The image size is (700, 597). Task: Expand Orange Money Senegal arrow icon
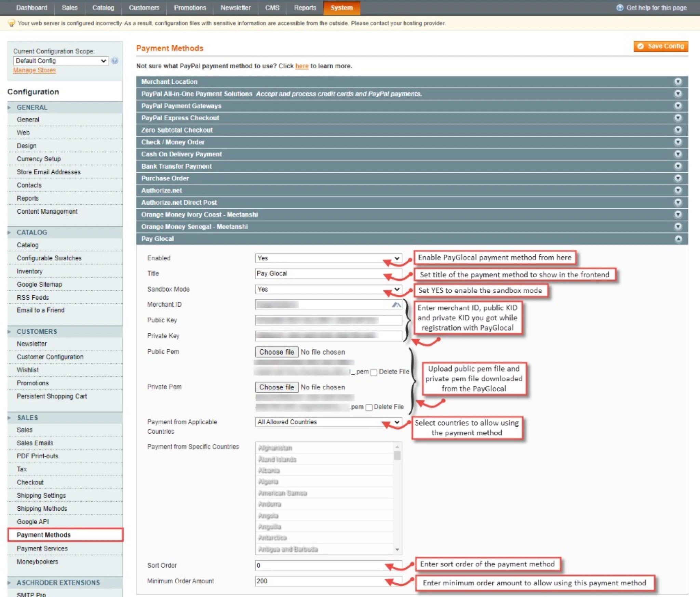[678, 226]
